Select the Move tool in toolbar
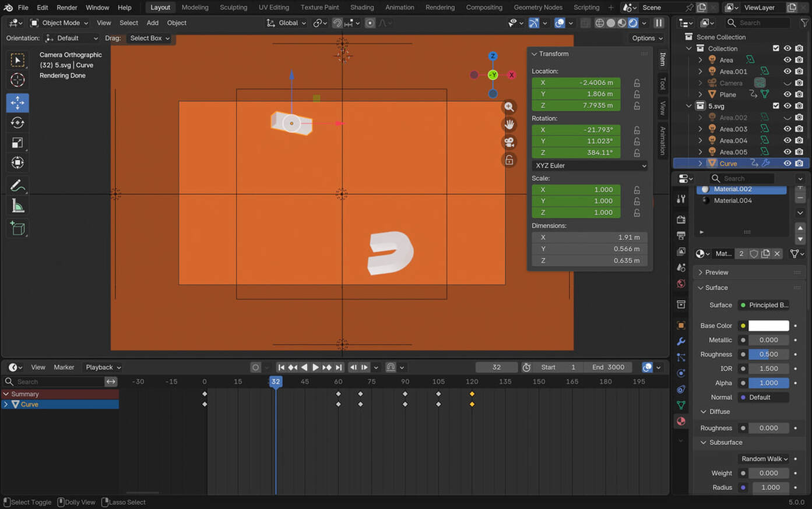This screenshot has height=509, width=812. 17,102
